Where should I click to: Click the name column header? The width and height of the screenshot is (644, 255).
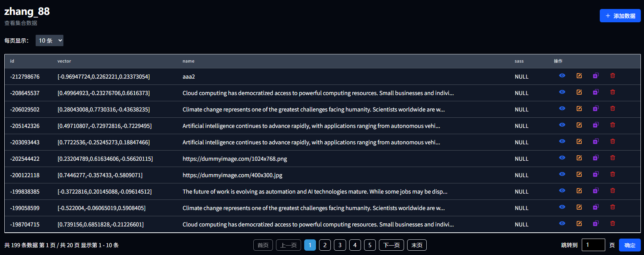(x=188, y=61)
